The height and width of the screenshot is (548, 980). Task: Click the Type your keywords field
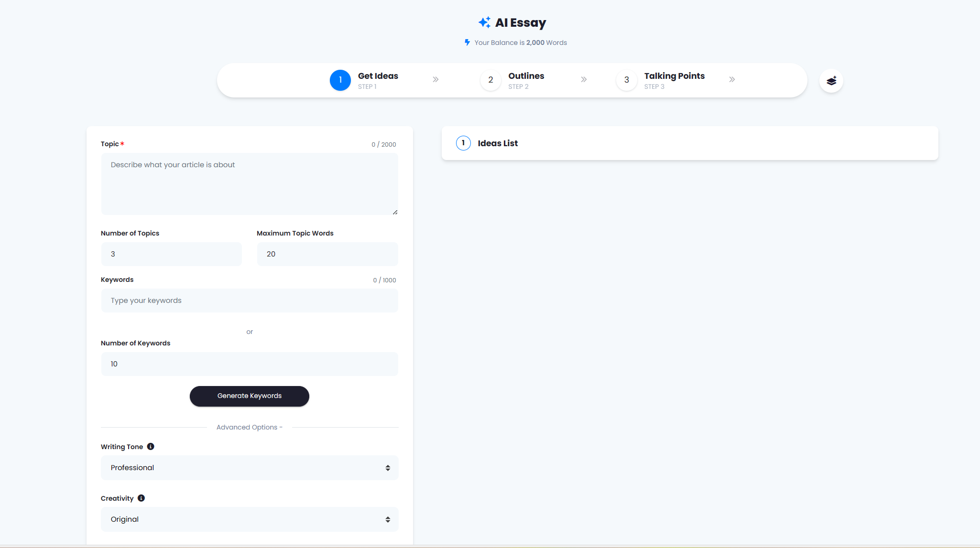click(x=250, y=301)
